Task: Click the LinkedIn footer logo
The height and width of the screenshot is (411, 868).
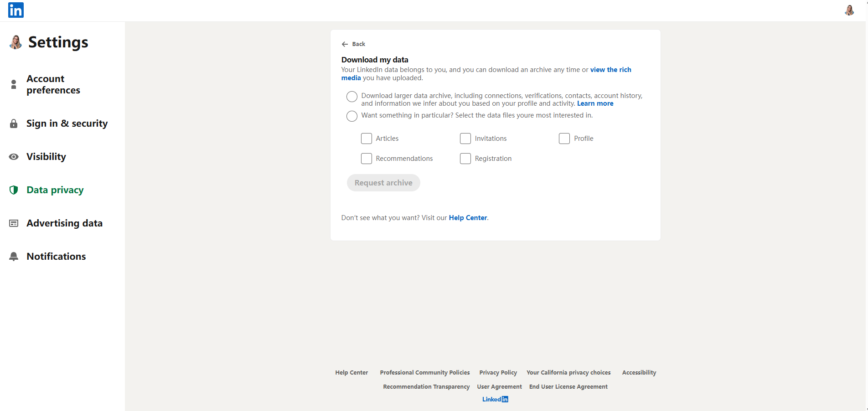Action: click(x=495, y=400)
